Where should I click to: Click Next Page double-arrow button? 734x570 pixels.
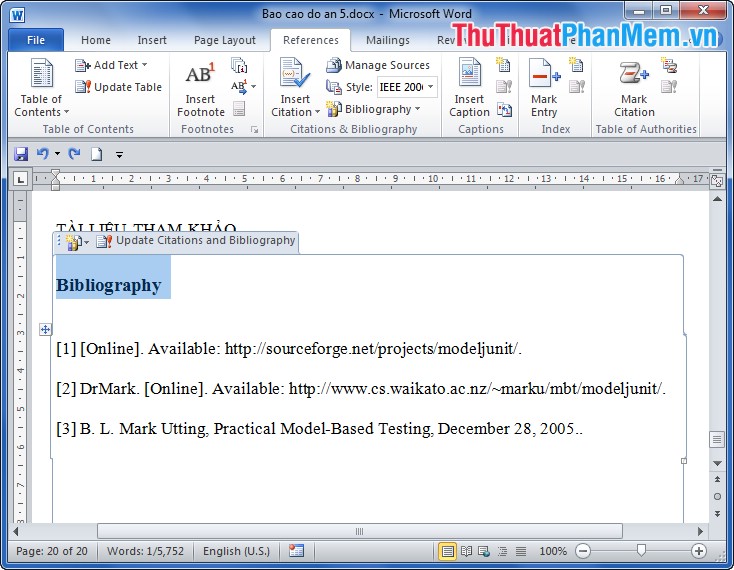(x=717, y=513)
